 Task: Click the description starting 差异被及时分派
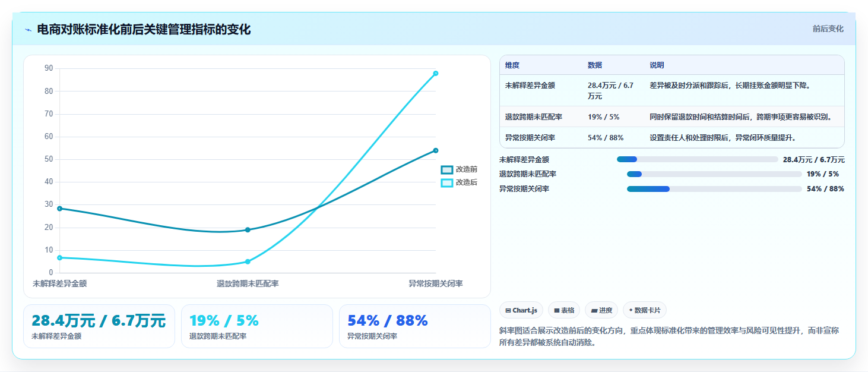730,86
